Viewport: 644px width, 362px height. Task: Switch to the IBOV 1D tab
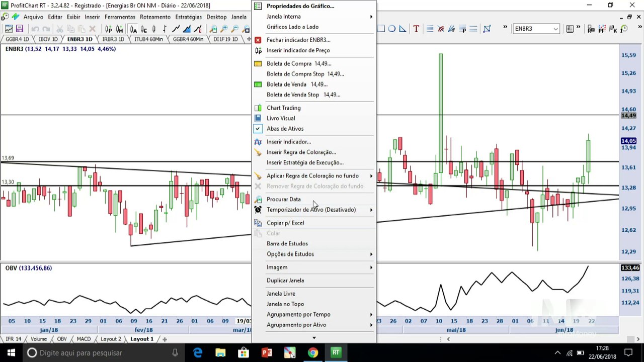[48, 39]
